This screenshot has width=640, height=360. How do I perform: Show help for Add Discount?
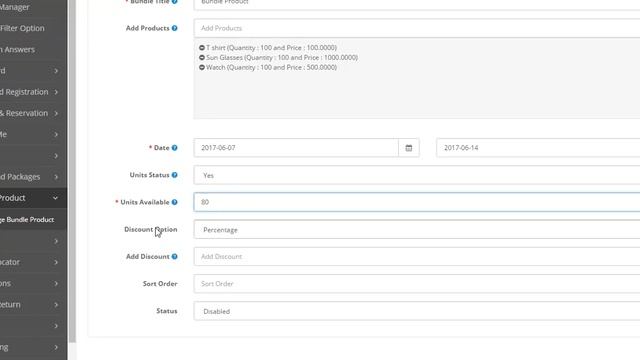(175, 256)
